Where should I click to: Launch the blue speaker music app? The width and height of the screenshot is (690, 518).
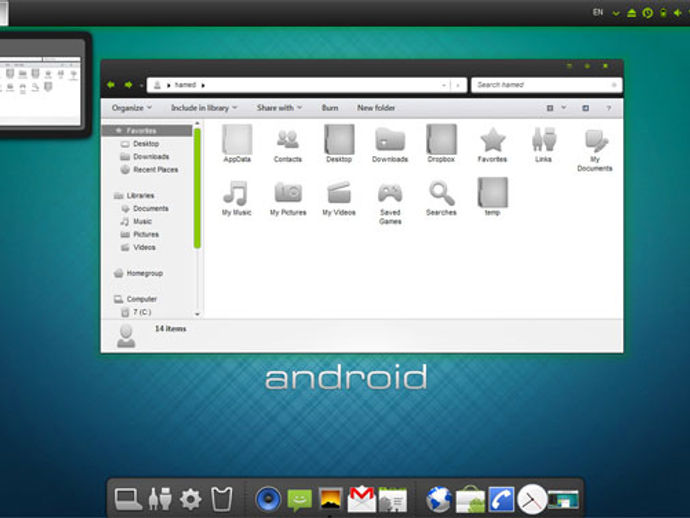[x=268, y=500]
